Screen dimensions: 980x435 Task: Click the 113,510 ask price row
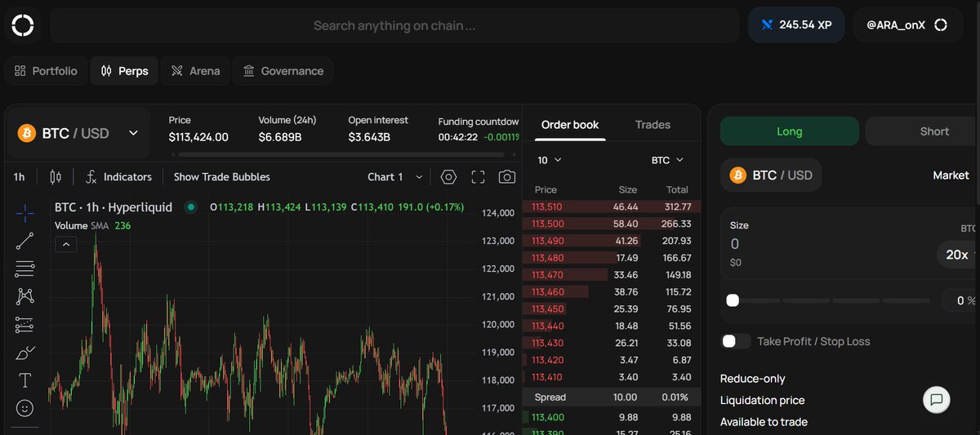click(612, 207)
